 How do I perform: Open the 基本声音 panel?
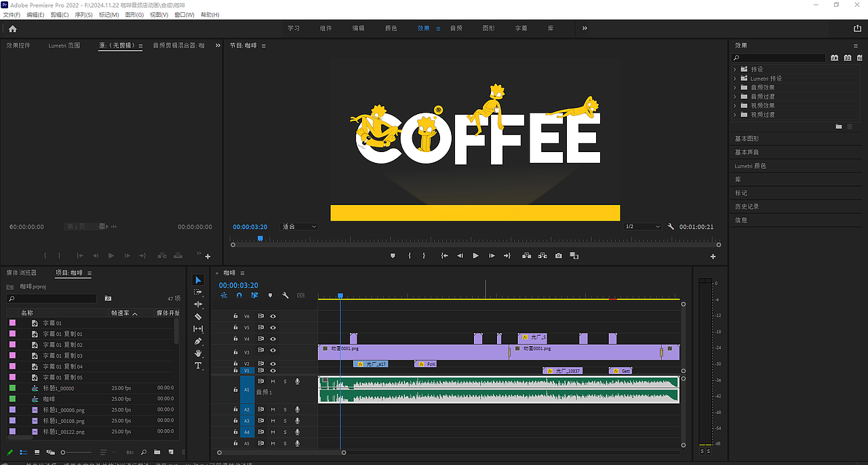[747, 152]
